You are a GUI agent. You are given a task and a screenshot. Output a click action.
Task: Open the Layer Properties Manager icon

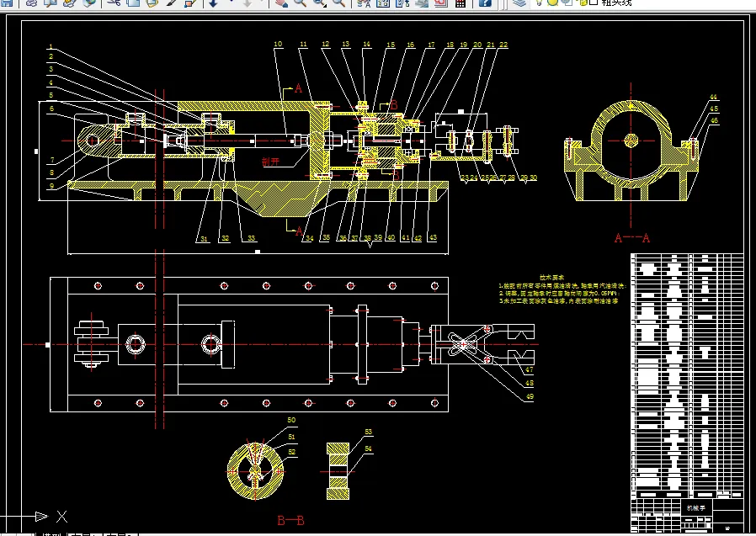coord(519,3)
